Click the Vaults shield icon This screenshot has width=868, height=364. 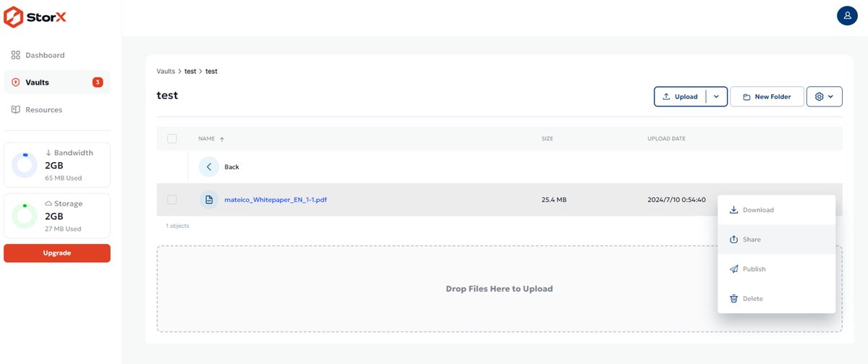coord(15,82)
